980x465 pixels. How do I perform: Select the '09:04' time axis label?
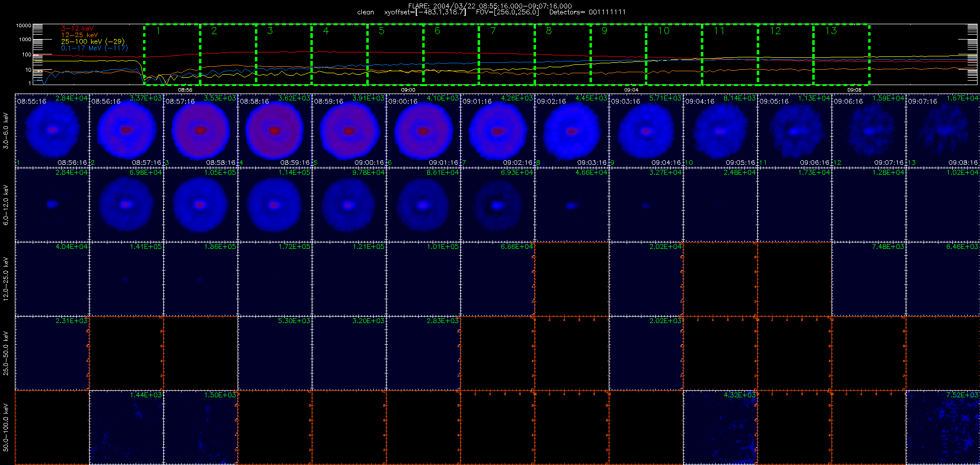[631, 90]
